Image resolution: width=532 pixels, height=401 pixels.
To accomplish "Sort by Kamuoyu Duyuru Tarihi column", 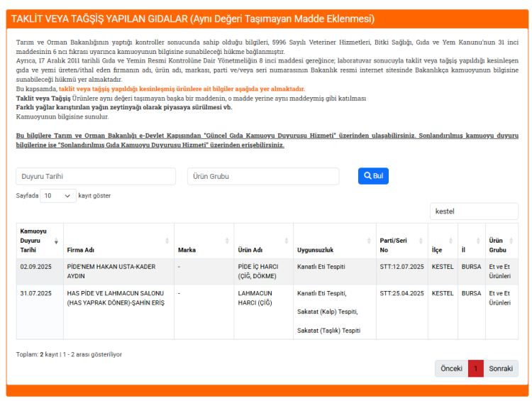I will click(x=39, y=241).
